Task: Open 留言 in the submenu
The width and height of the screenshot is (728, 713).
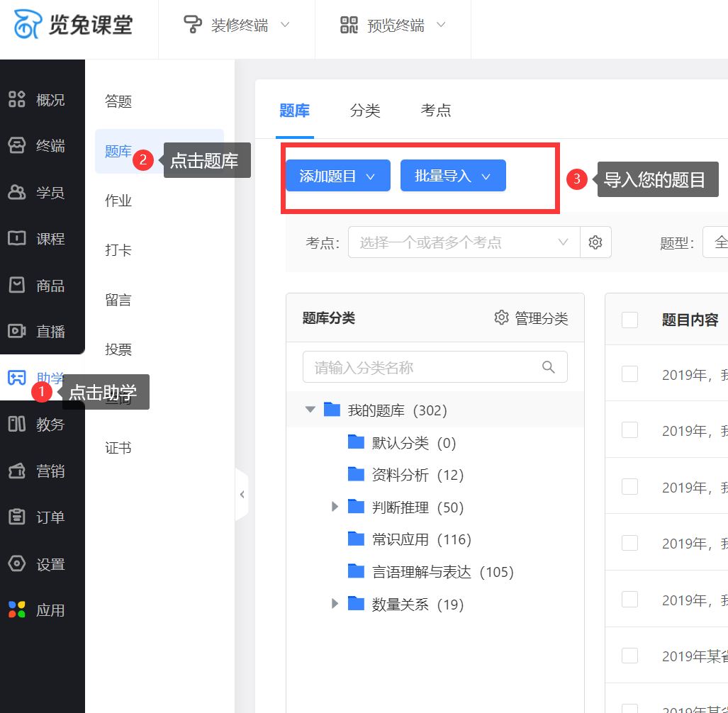Action: pyautogui.click(x=118, y=300)
